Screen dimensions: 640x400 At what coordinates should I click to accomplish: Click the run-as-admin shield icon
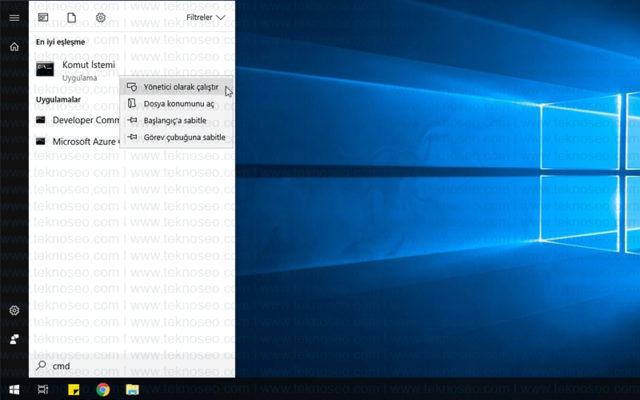point(132,87)
